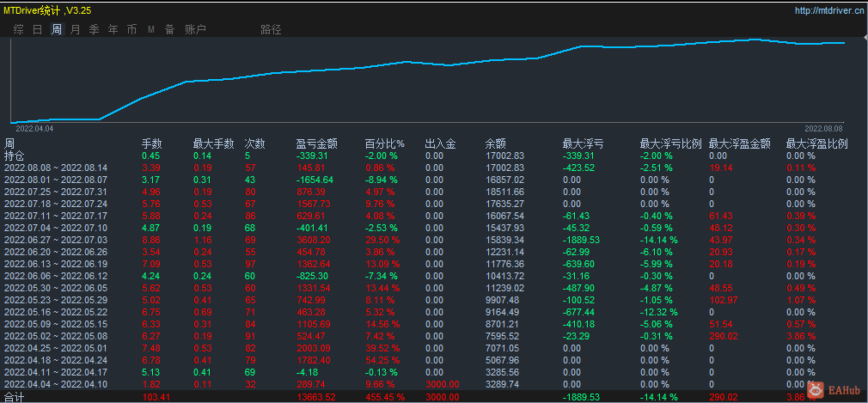Select the 持仓 row label

click(x=14, y=156)
